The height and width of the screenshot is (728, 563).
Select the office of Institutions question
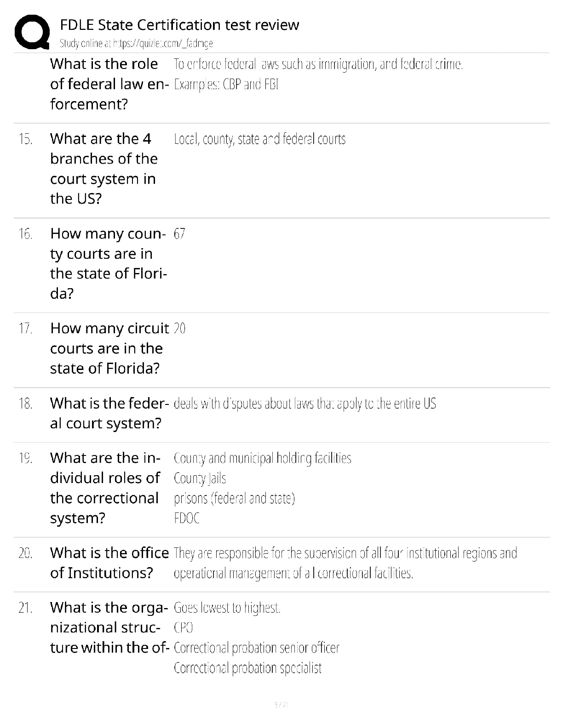click(x=109, y=563)
